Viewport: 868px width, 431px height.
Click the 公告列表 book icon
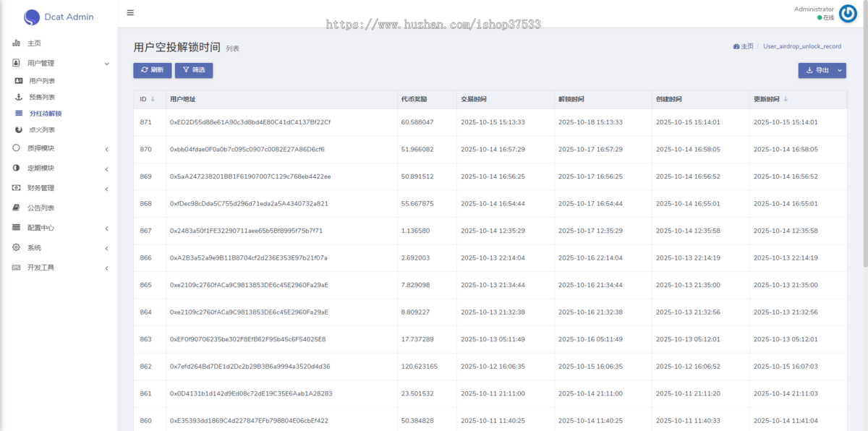[17, 207]
